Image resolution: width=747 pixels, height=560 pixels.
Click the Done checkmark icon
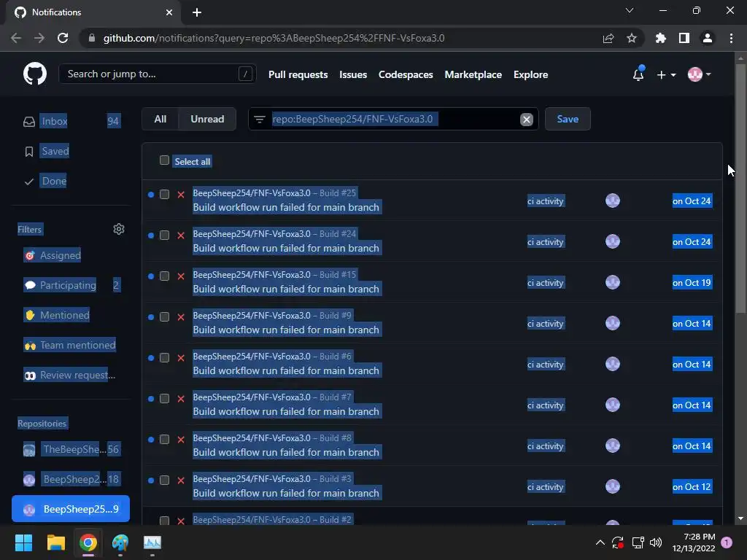tap(29, 182)
